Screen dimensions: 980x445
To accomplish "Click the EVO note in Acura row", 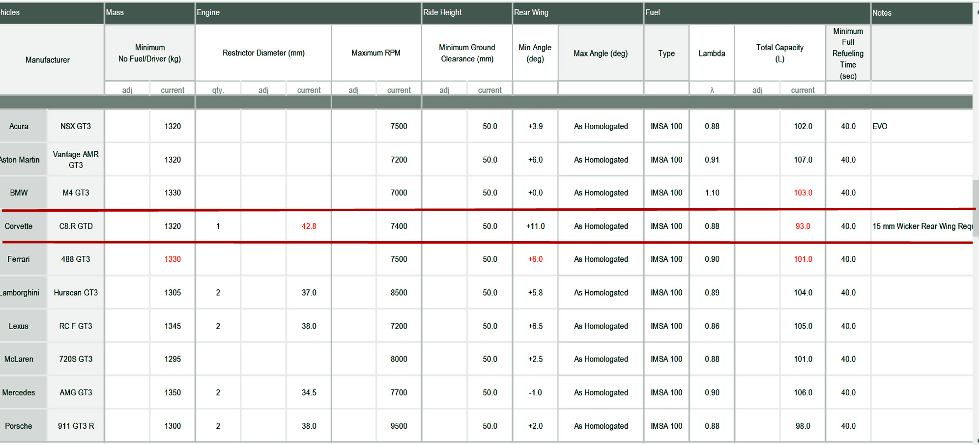I will [880, 126].
